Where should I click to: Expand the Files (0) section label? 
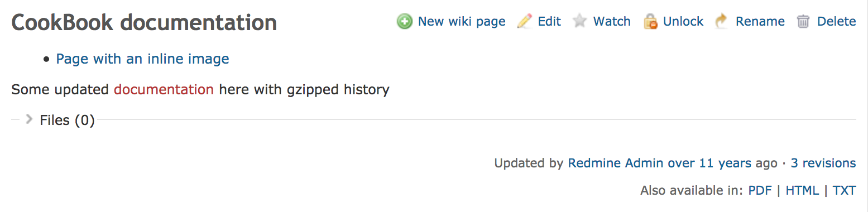tap(67, 121)
